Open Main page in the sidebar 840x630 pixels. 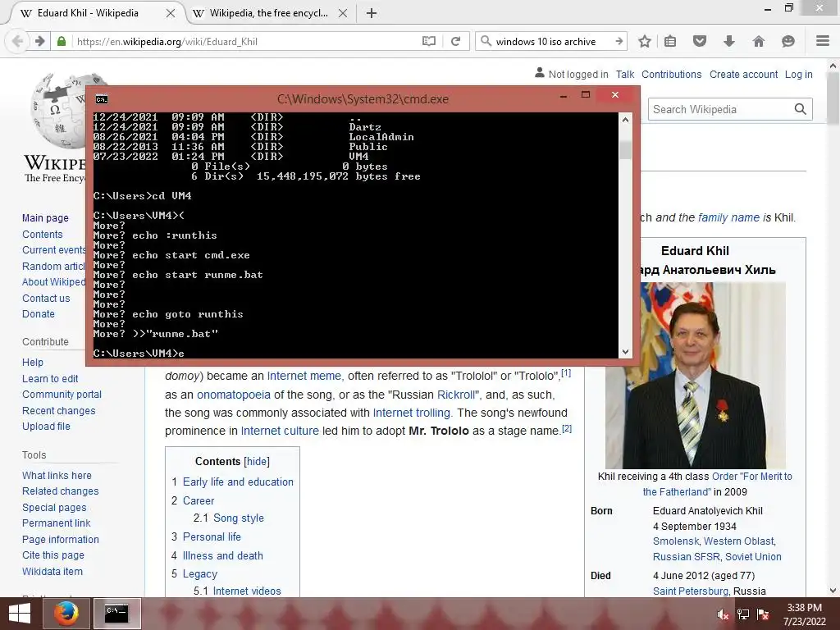(x=46, y=218)
